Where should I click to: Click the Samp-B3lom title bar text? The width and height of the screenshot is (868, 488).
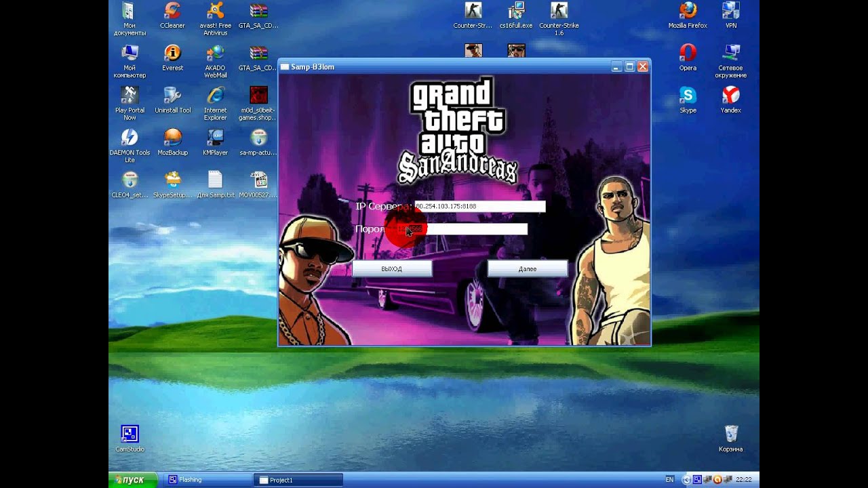[x=313, y=67]
